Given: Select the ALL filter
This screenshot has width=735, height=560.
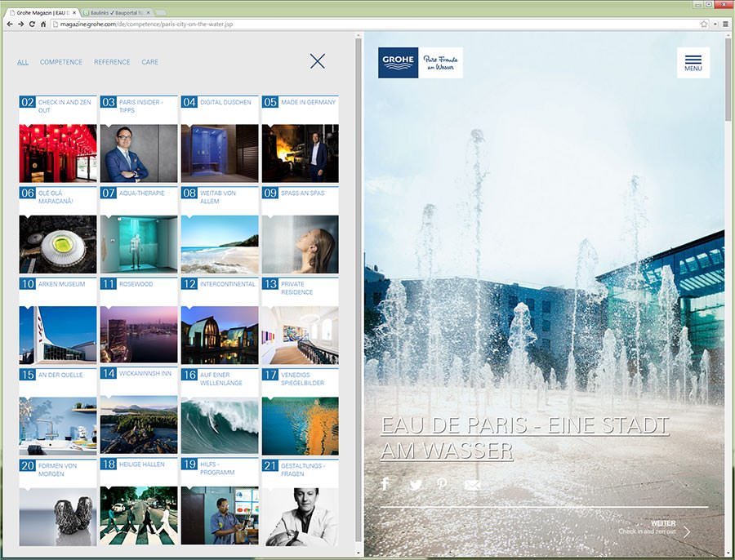Looking at the screenshot, I should coord(23,62).
